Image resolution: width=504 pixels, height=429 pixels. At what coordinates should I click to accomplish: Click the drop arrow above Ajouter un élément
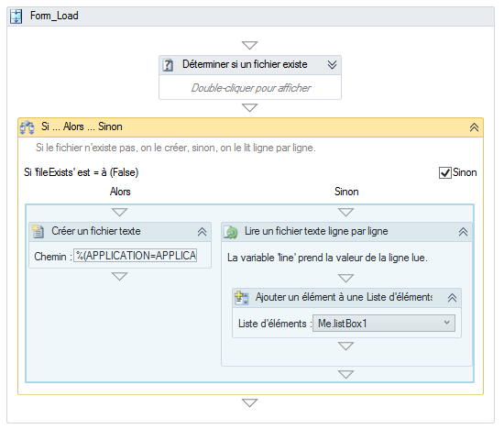pyautogui.click(x=345, y=278)
